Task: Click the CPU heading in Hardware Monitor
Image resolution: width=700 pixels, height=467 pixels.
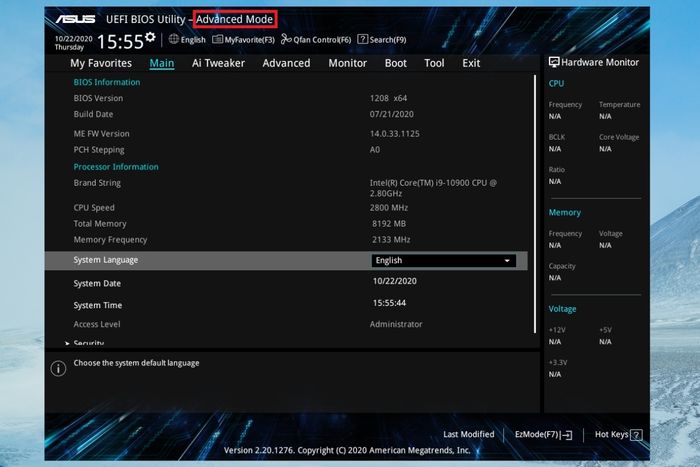Action: (556, 83)
